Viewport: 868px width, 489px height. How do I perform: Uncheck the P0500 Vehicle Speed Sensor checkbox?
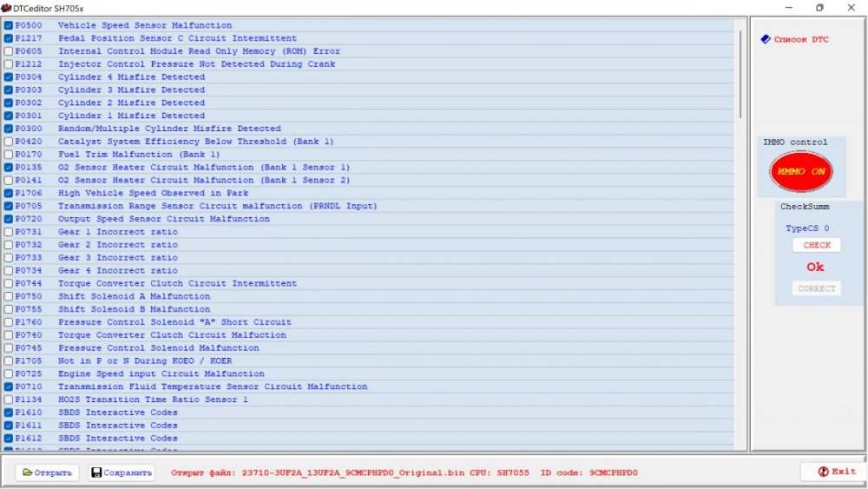click(9, 25)
